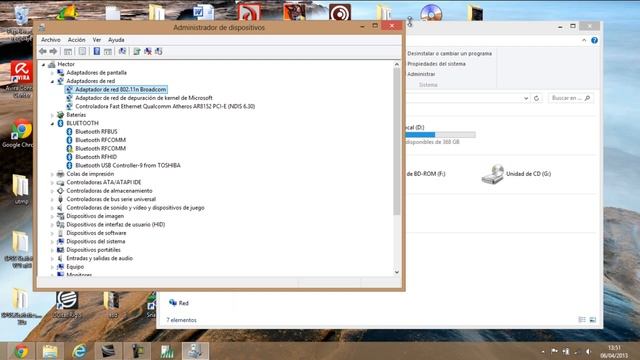
Task: Open the Archivo menu
Action: 51,40
